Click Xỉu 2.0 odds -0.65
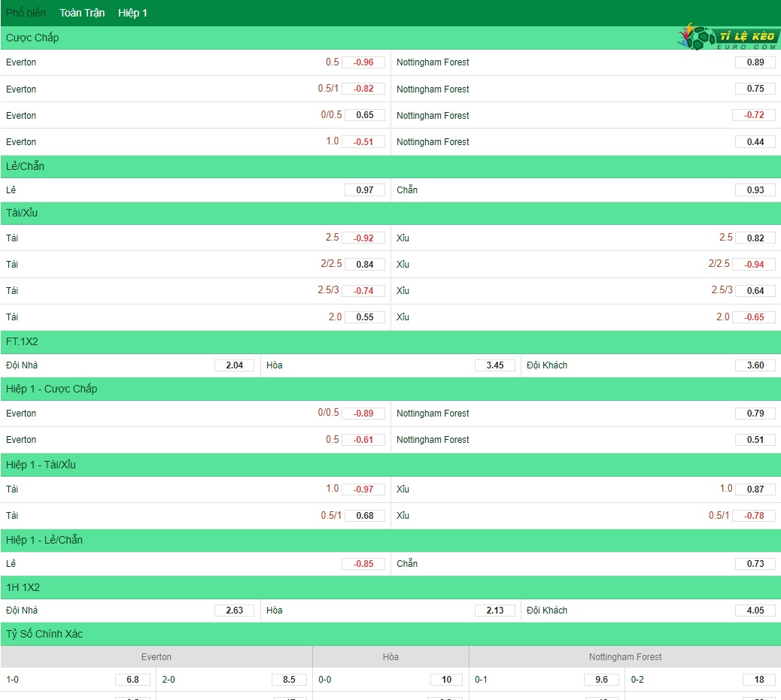781x700 pixels. click(754, 317)
